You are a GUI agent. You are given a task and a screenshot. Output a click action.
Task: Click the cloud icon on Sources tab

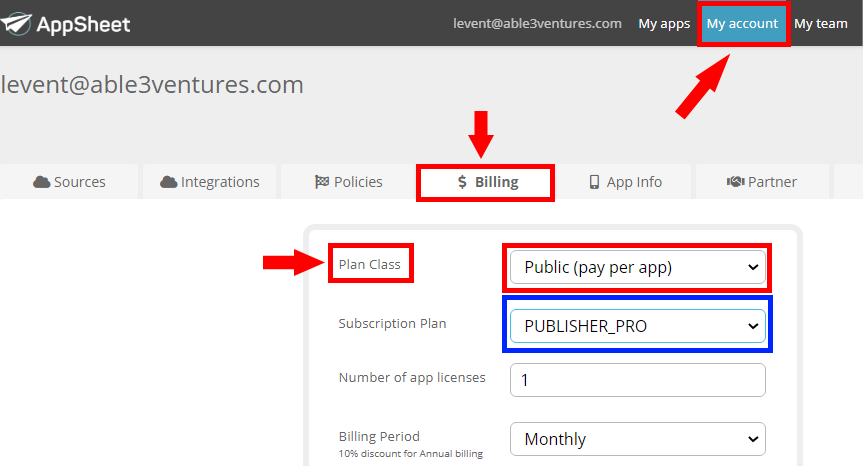point(41,182)
